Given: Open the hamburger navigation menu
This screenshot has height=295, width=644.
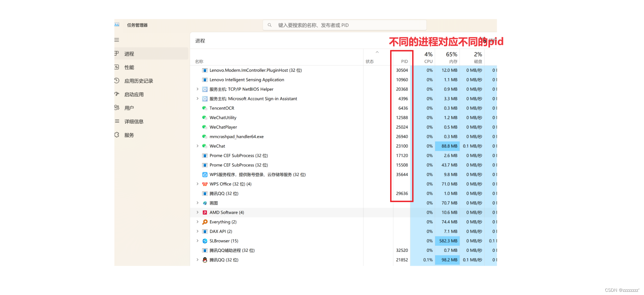Looking at the screenshot, I should (x=117, y=40).
